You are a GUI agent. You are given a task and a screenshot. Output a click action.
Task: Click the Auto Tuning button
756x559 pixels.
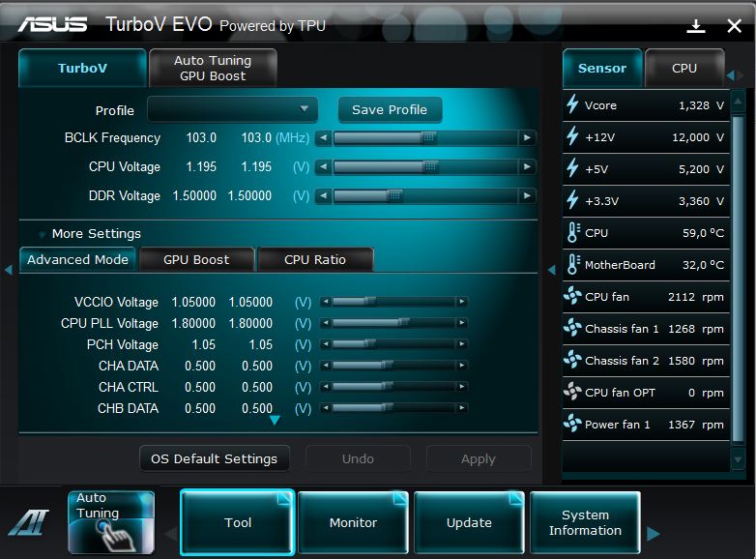[x=111, y=522]
